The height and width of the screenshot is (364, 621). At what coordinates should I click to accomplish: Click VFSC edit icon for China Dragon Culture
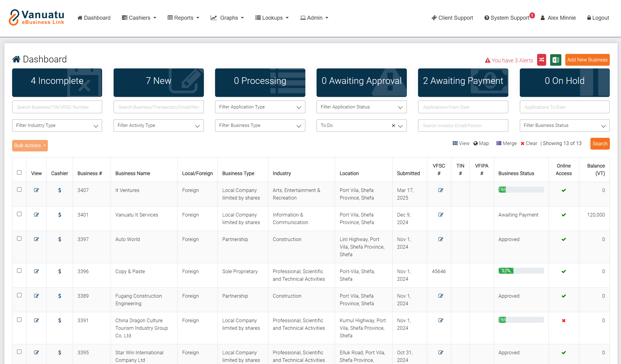click(441, 320)
